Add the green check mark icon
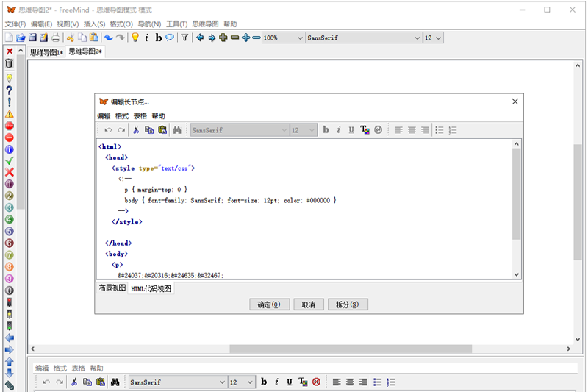 [x=10, y=161]
